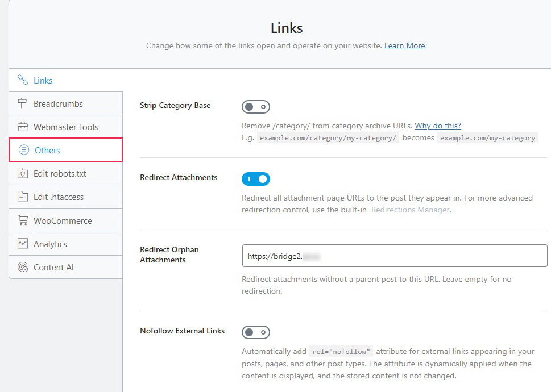Click the Analytics chart icon

click(23, 244)
